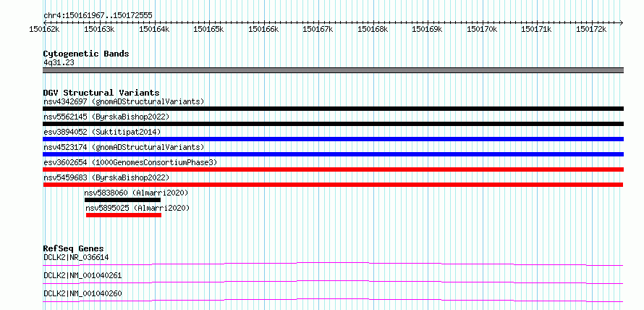Click the right arrowhead of the ruler
Viewport: 644px width, 310px height.
(x=621, y=22)
